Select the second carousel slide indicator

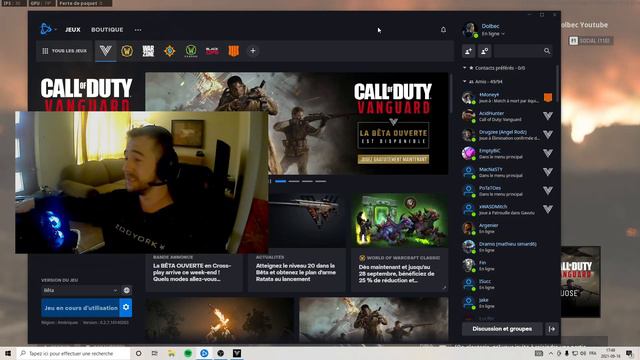click(294, 181)
